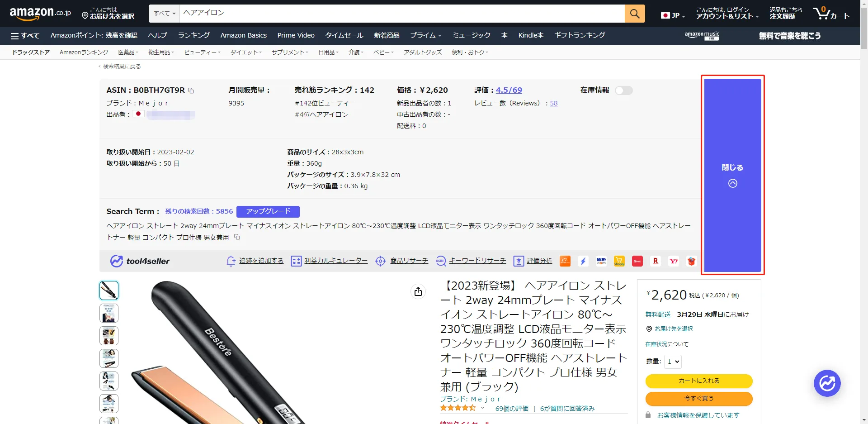Click the ブランド: Mejor link
The width and height of the screenshot is (868, 424).
(470, 399)
